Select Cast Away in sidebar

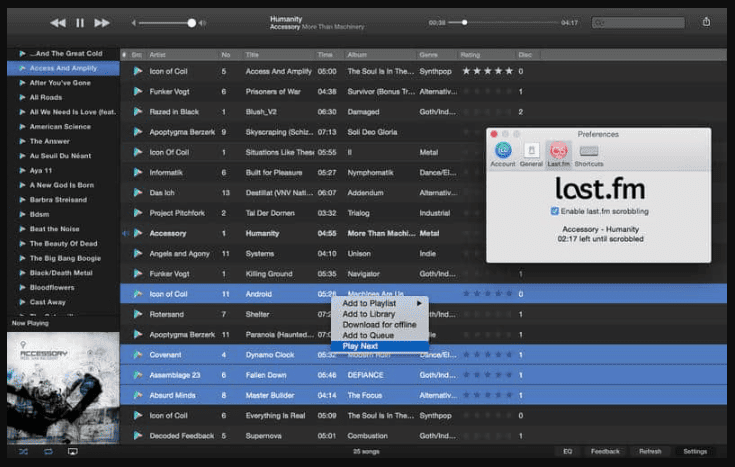47,302
